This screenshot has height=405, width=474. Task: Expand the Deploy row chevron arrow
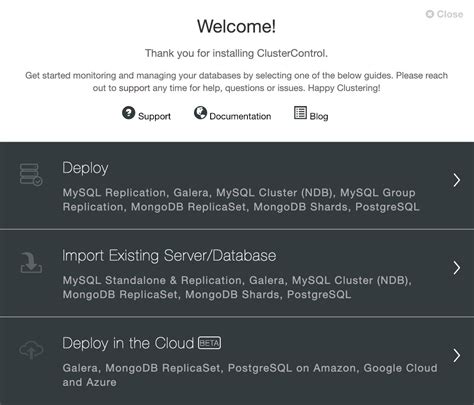coord(457,180)
